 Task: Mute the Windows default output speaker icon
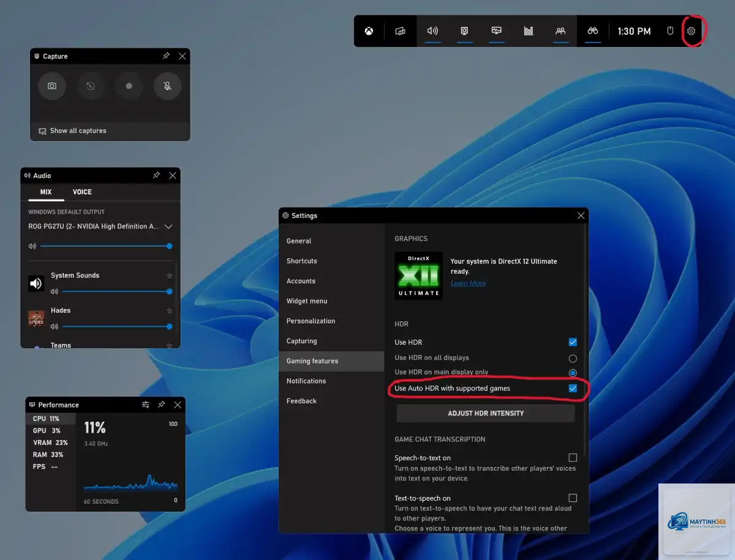click(x=32, y=246)
